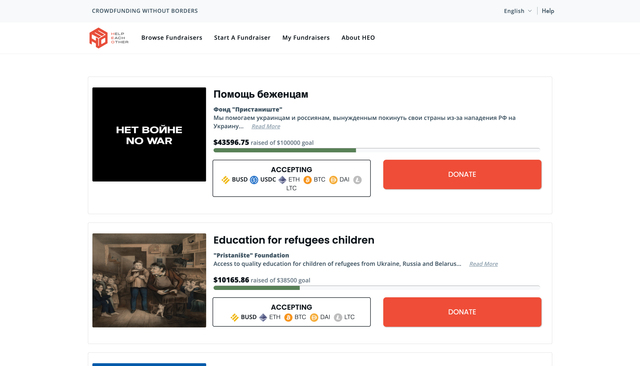
Task: Click the DAI icon in Education fundraiser
Action: [x=314, y=317]
